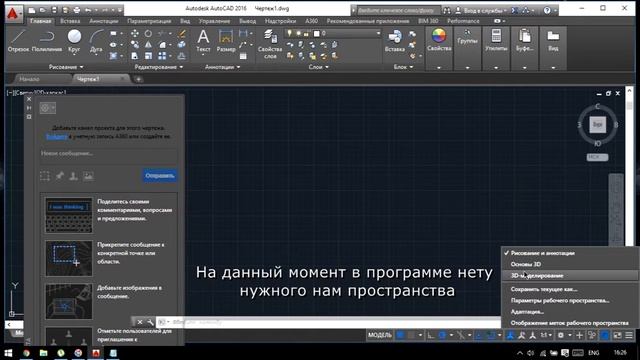
Task: Click the layer color swatch in layer dropdown
Action: 316,33
